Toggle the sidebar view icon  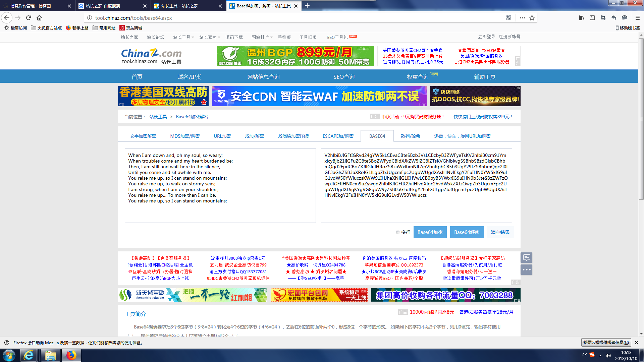(592, 18)
